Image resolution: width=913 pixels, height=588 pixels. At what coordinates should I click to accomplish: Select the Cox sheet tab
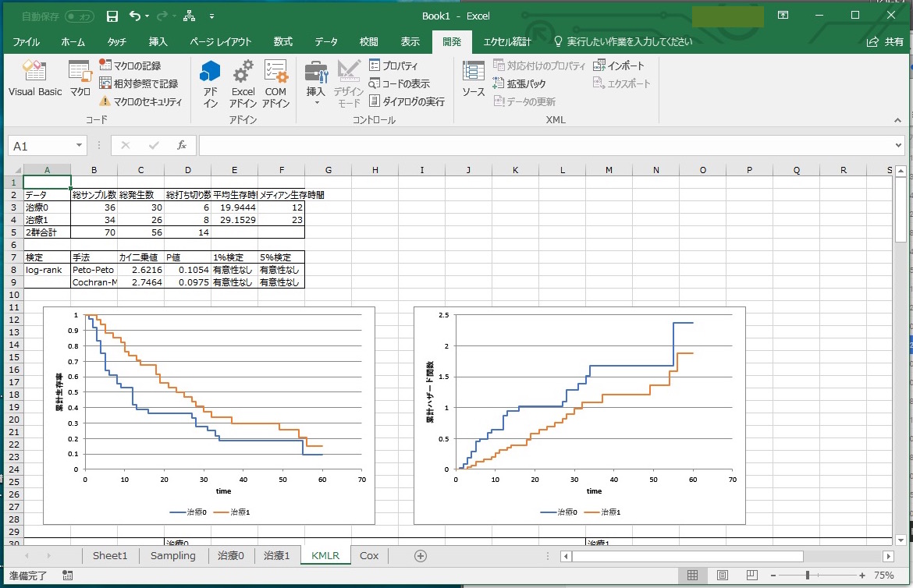[368, 555]
